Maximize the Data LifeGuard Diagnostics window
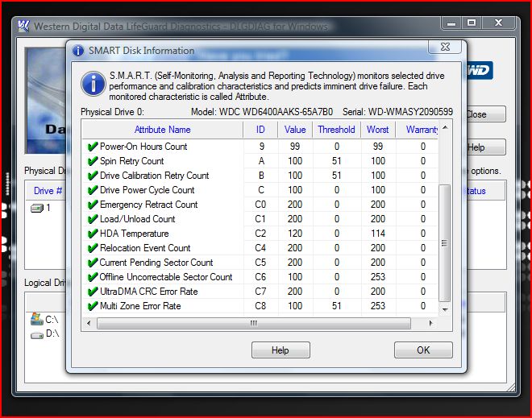This screenshot has height=418, width=532. coord(472,23)
